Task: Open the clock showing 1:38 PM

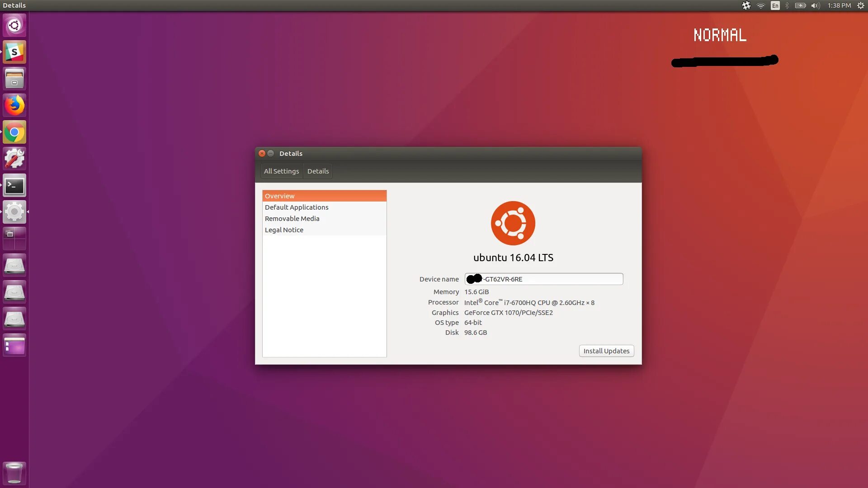Action: [839, 5]
